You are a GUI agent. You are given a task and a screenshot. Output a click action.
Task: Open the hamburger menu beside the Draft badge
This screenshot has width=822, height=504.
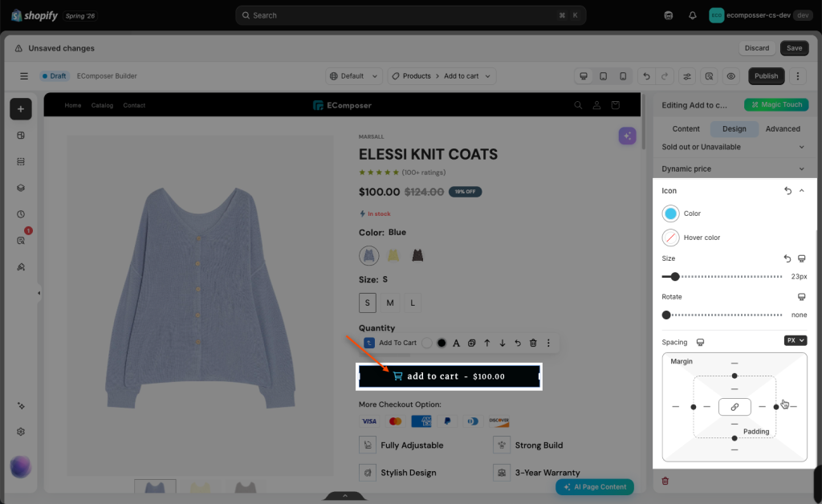coord(24,76)
